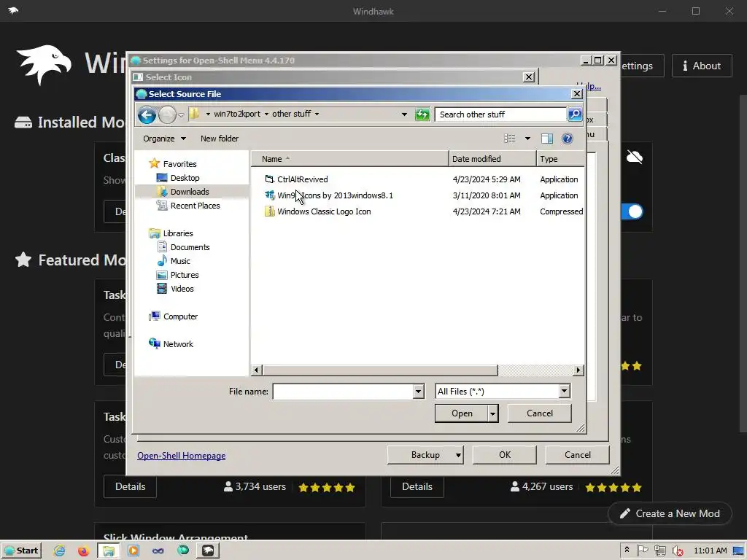Click the Search other stuff field
This screenshot has width=747, height=560.
click(x=500, y=114)
